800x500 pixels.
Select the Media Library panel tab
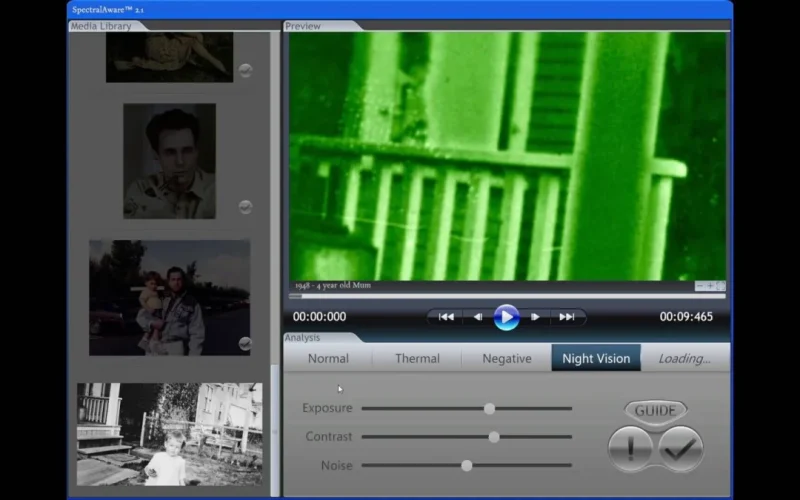coord(102,26)
